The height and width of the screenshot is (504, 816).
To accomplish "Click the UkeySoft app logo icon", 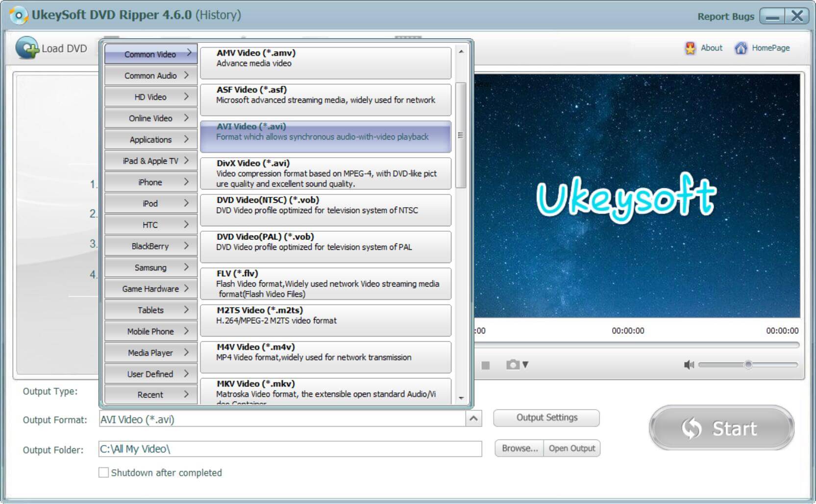I will [x=19, y=15].
